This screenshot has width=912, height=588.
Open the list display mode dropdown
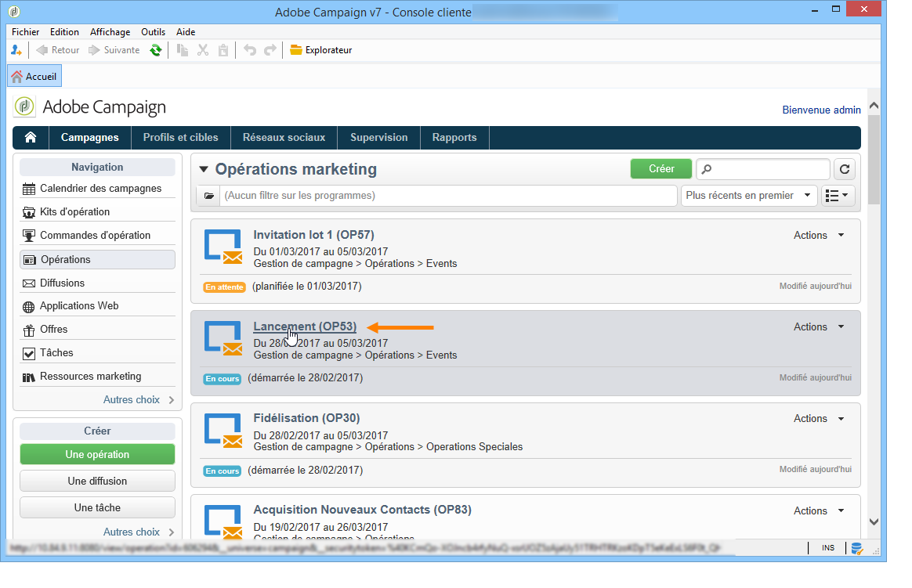(x=838, y=196)
